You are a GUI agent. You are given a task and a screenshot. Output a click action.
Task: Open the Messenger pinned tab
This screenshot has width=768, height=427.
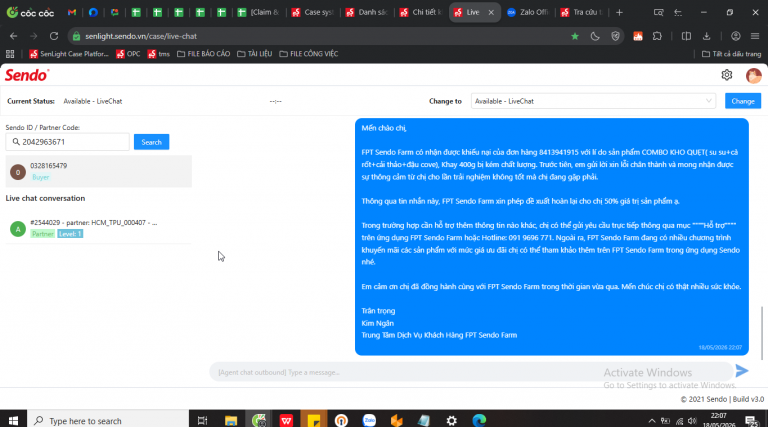tap(93, 12)
